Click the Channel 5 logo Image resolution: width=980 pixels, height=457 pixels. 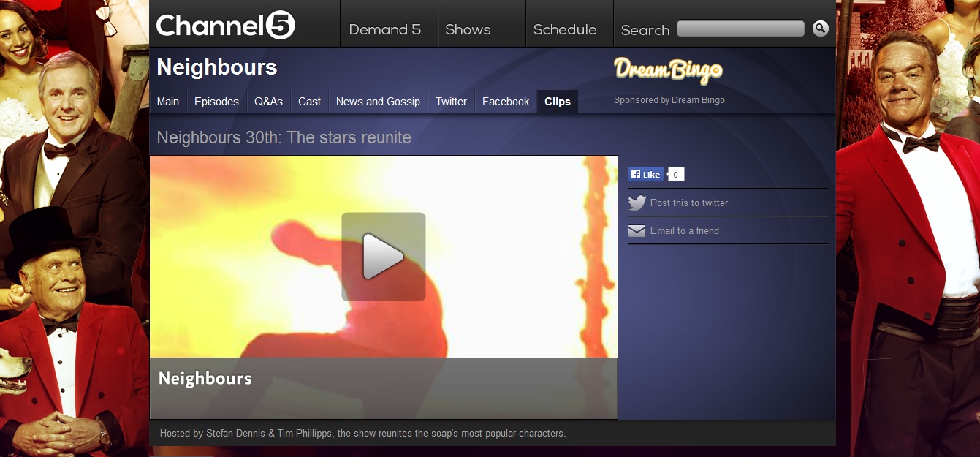point(225,26)
